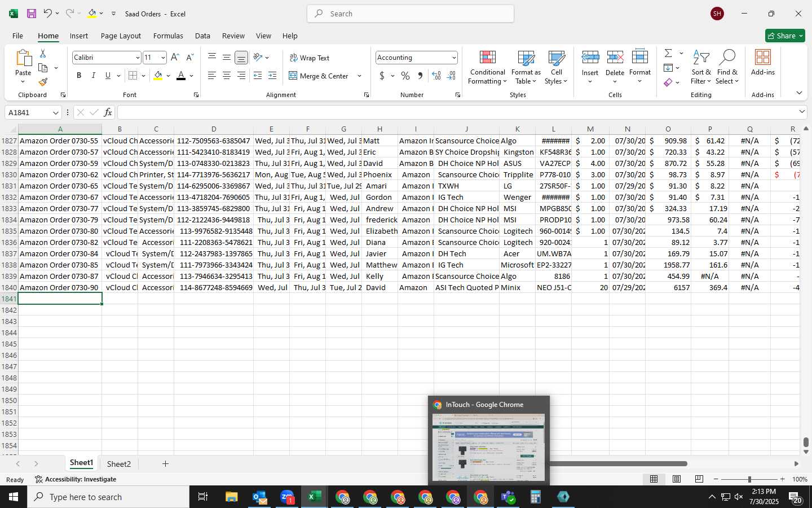This screenshot has width=812, height=508.
Task: Click the Paste clipboard icon
Action: click(x=23, y=58)
